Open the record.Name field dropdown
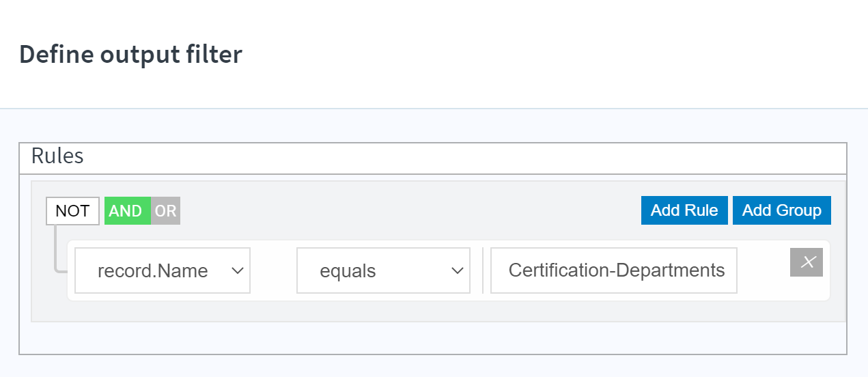The height and width of the screenshot is (377, 868). point(163,270)
